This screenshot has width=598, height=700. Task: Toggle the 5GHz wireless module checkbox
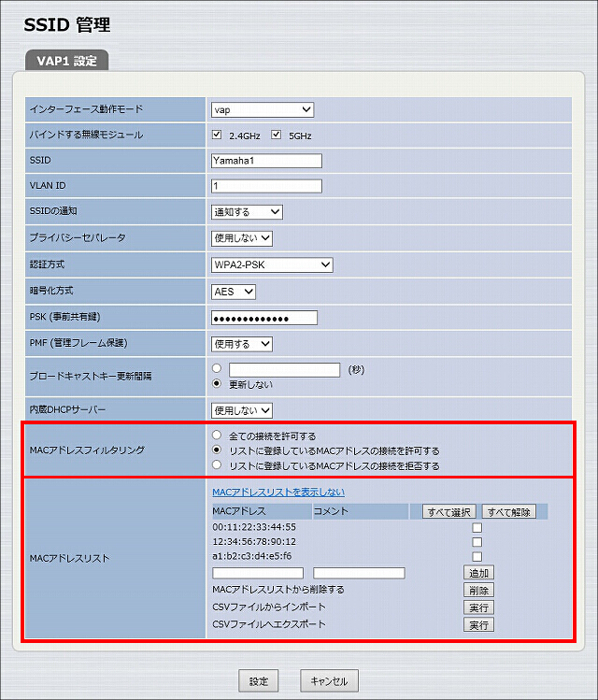click(277, 135)
